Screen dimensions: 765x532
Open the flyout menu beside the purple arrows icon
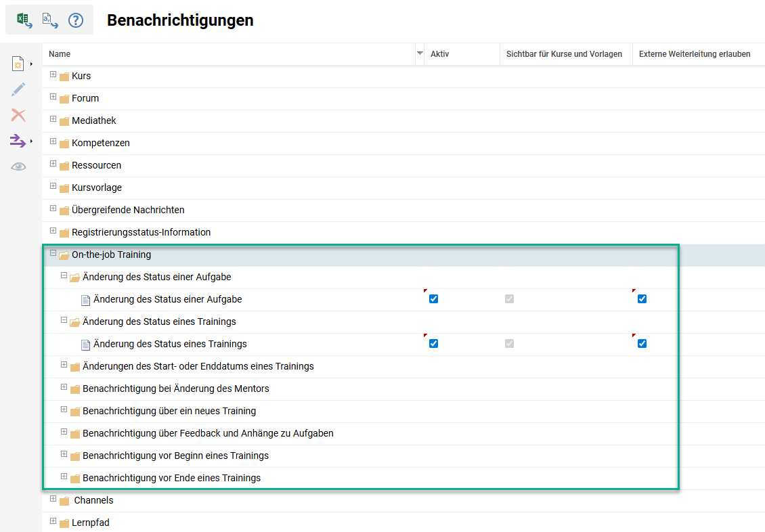click(30, 140)
